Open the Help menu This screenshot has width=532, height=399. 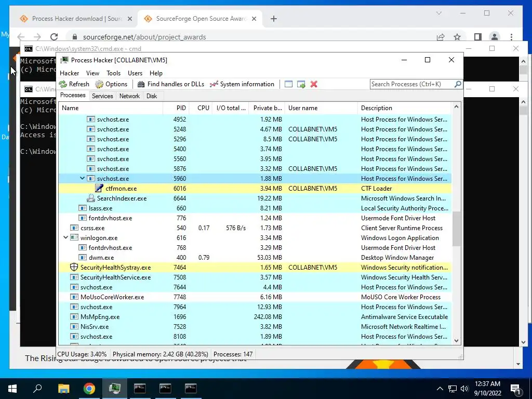[x=156, y=73]
